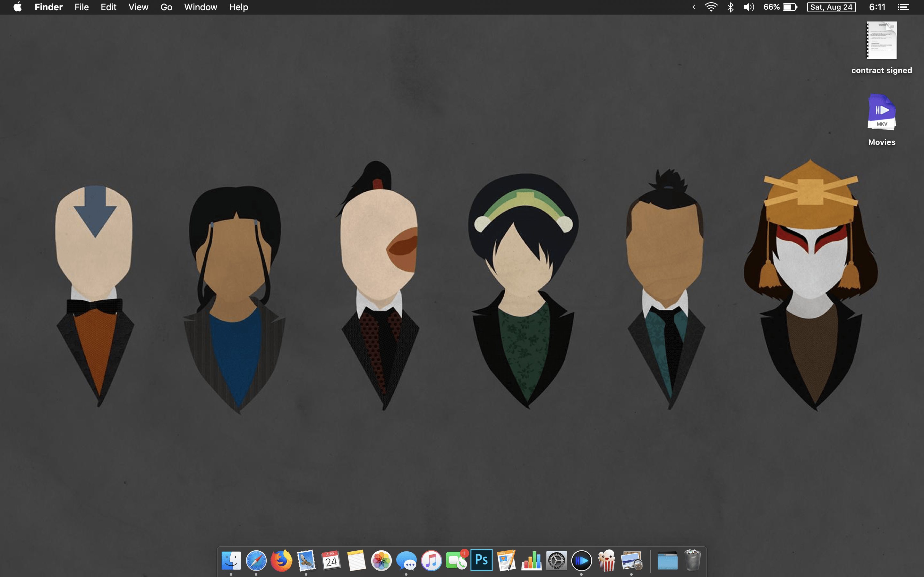Open the Photos app icon
Image resolution: width=924 pixels, height=577 pixels.
(x=381, y=561)
